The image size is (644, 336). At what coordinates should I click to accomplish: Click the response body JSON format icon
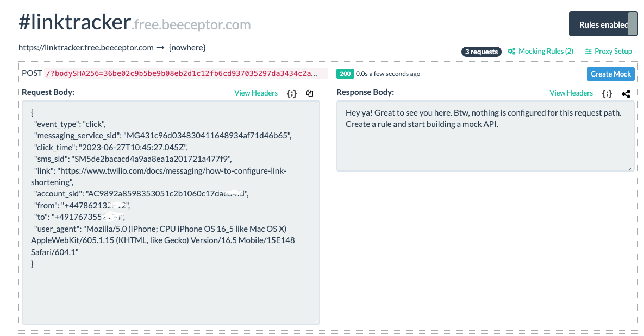coord(607,93)
